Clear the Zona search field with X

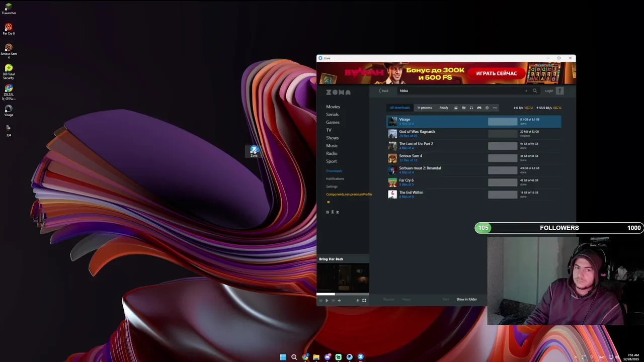pos(526,91)
